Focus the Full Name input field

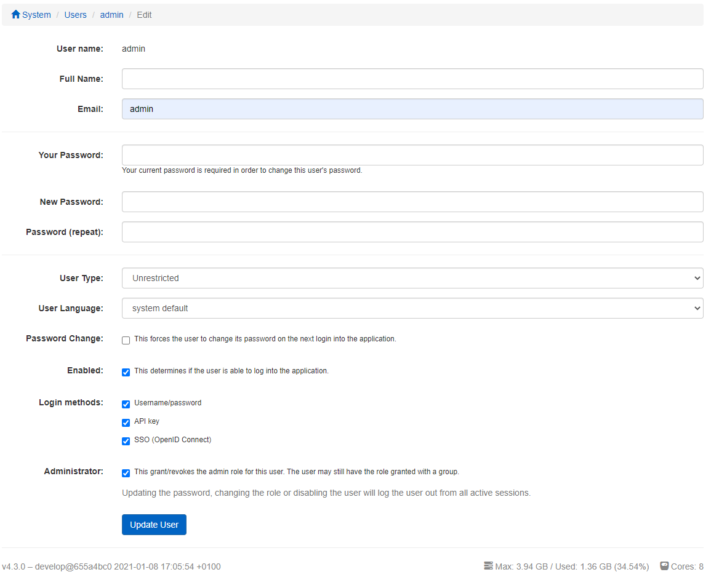coord(412,79)
